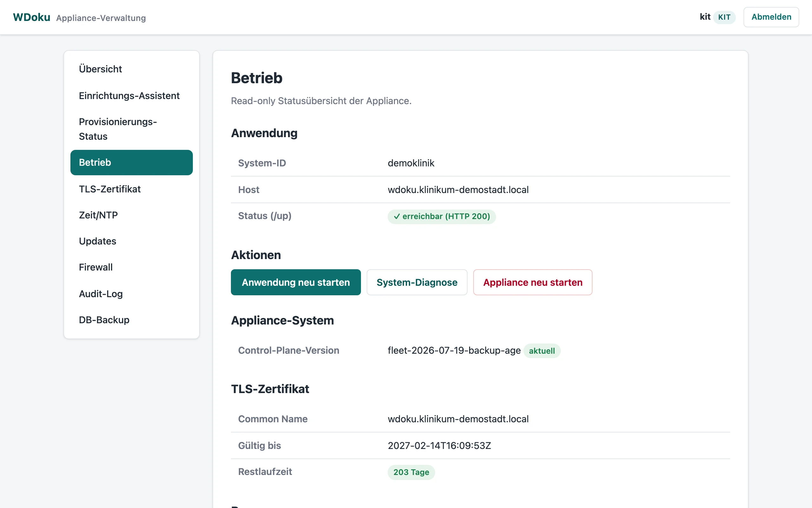The height and width of the screenshot is (508, 812).
Task: Click the Read-only Statusübersicht description
Action: click(321, 101)
